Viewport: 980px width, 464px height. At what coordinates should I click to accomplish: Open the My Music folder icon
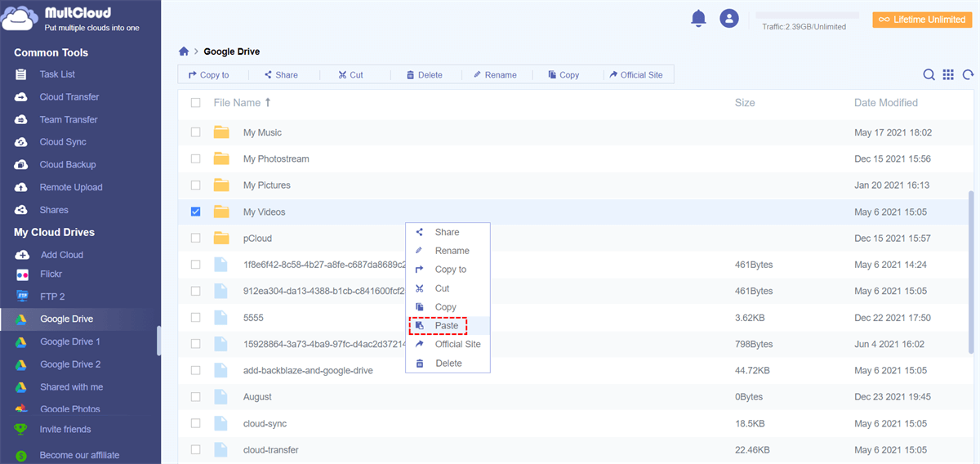pyautogui.click(x=221, y=132)
